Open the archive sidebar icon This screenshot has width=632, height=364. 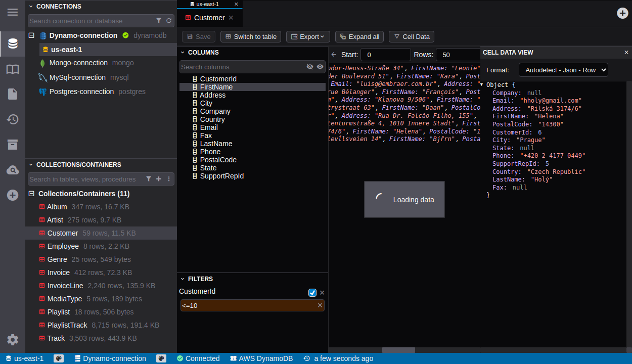(x=13, y=145)
